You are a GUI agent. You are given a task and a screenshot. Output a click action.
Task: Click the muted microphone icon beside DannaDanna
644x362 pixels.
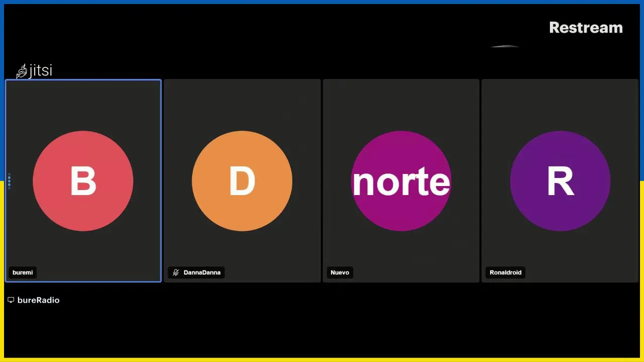[x=176, y=273]
